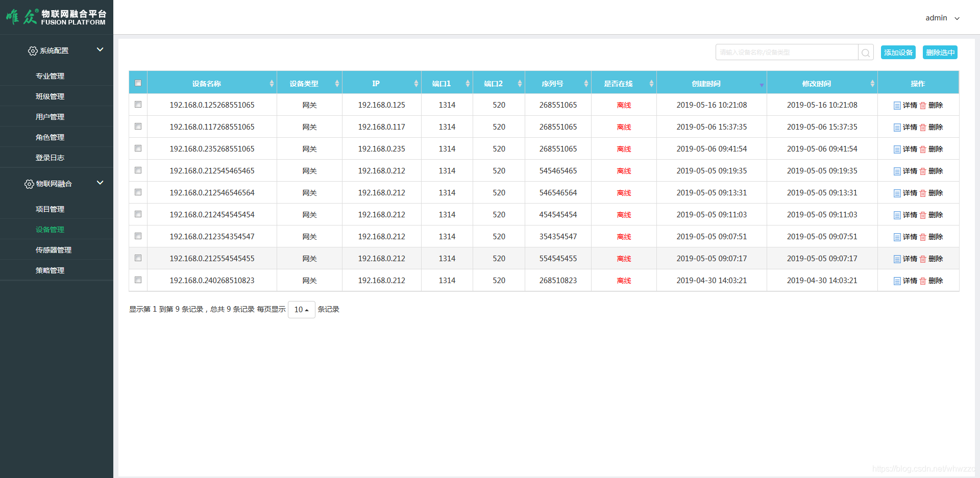Go to 策略管理 page
This screenshot has height=478, width=980.
coord(50,270)
